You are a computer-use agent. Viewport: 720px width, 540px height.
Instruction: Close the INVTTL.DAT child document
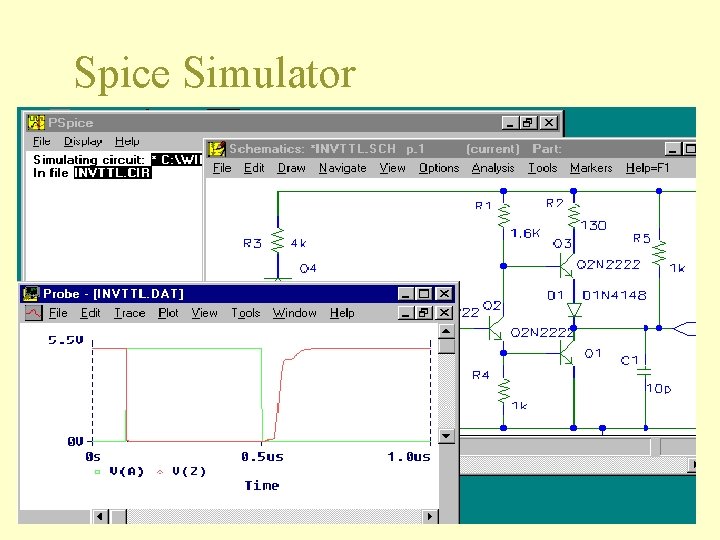444,313
